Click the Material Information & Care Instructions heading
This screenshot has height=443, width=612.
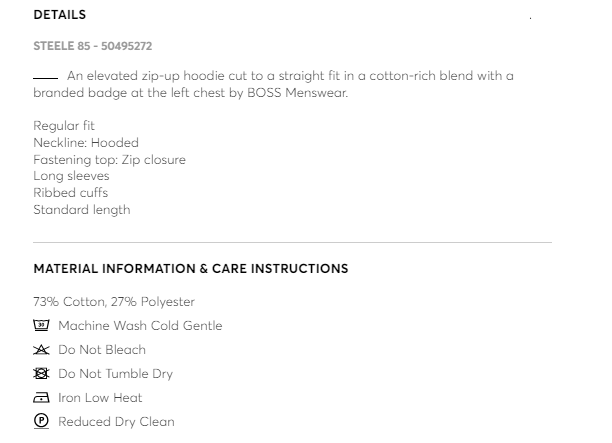(191, 269)
